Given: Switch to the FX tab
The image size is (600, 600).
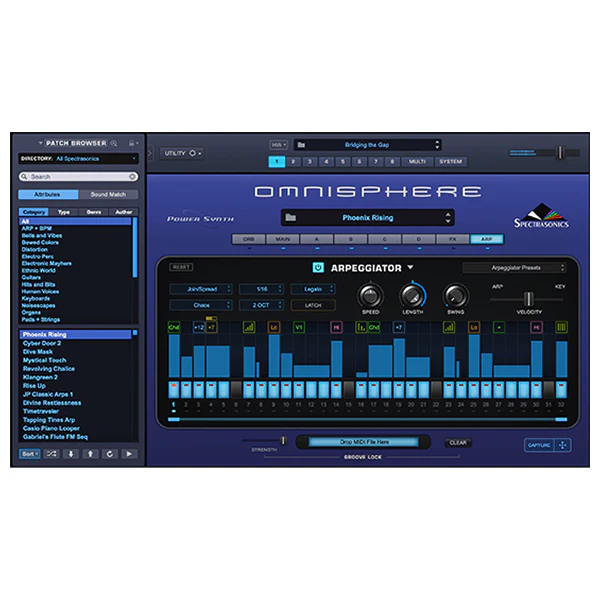Looking at the screenshot, I should [x=453, y=239].
